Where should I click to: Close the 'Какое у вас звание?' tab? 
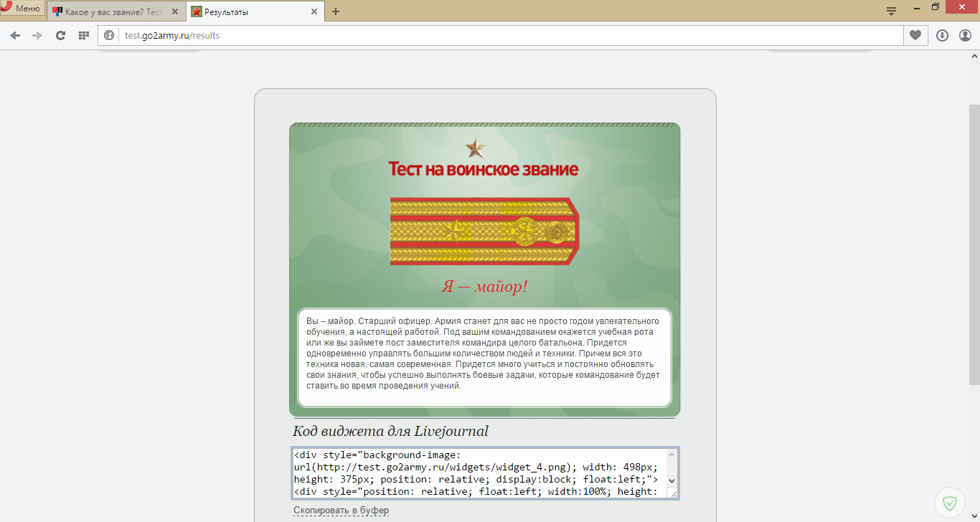tap(176, 11)
